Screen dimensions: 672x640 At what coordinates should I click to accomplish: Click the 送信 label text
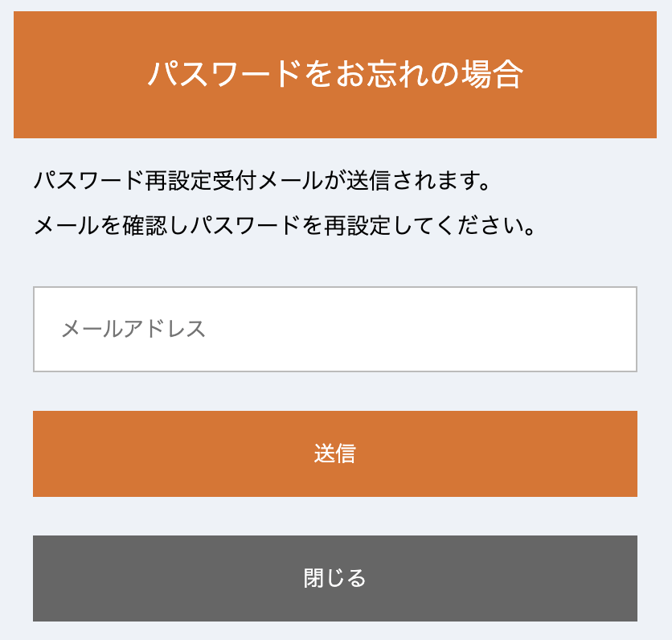point(334,454)
